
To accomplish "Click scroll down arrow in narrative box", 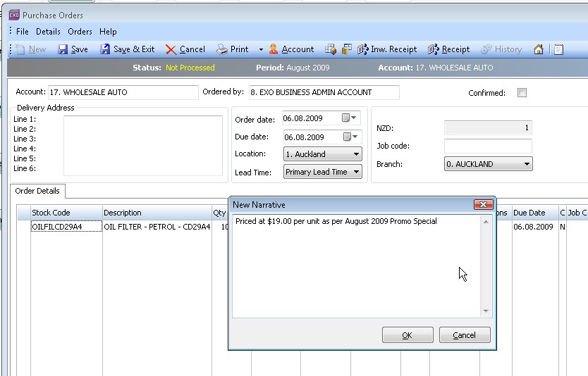I will pyautogui.click(x=486, y=311).
